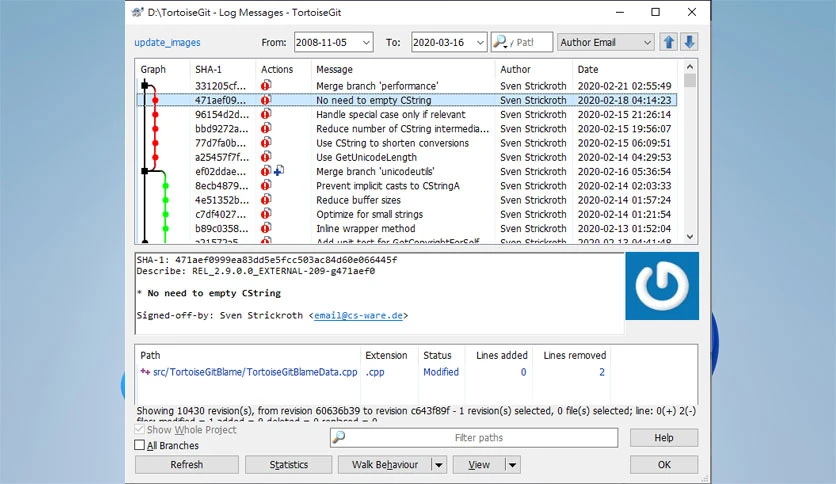This screenshot has width=836, height=484.
Task: Select commit 'Inline wrapper method'
Action: 407,229
